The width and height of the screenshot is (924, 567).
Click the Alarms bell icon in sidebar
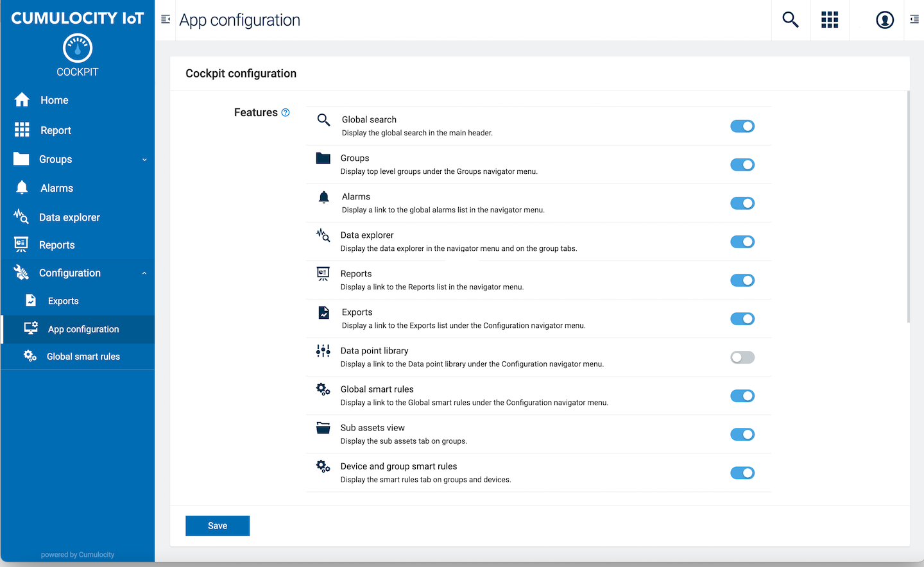22,188
